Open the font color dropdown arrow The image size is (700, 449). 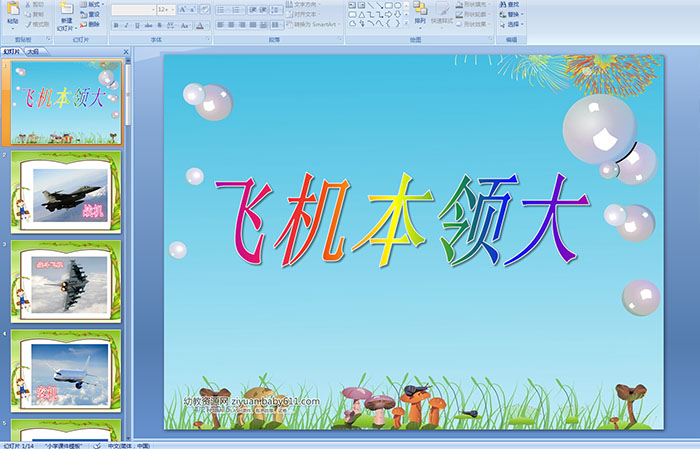click(207, 25)
